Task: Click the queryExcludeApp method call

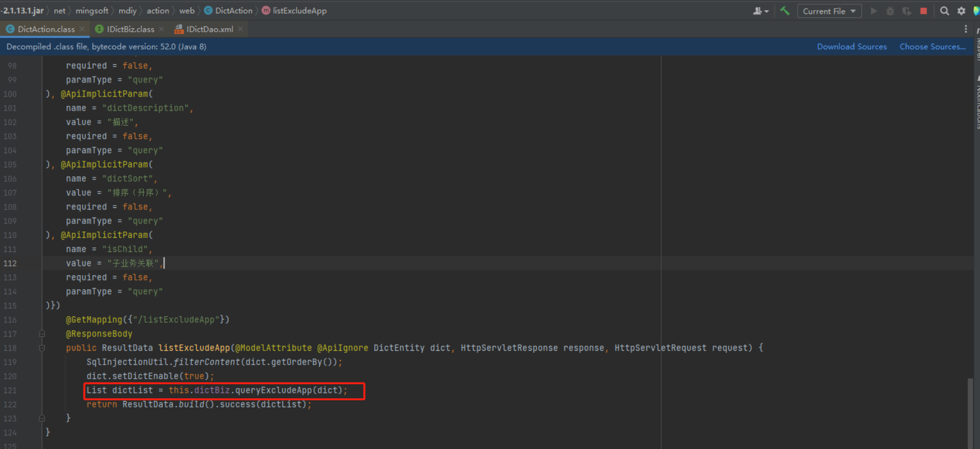Action: pyautogui.click(x=273, y=390)
